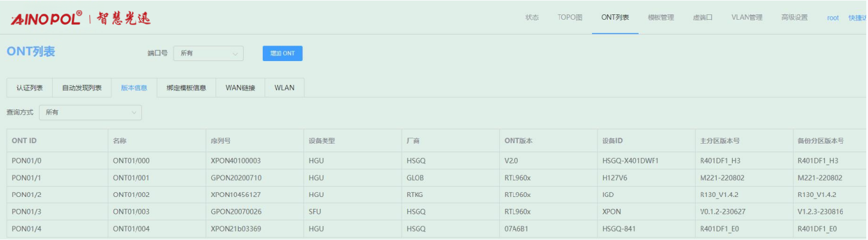Go to VLAN管理 page
Screen dimensions: 868x240
(746, 17)
